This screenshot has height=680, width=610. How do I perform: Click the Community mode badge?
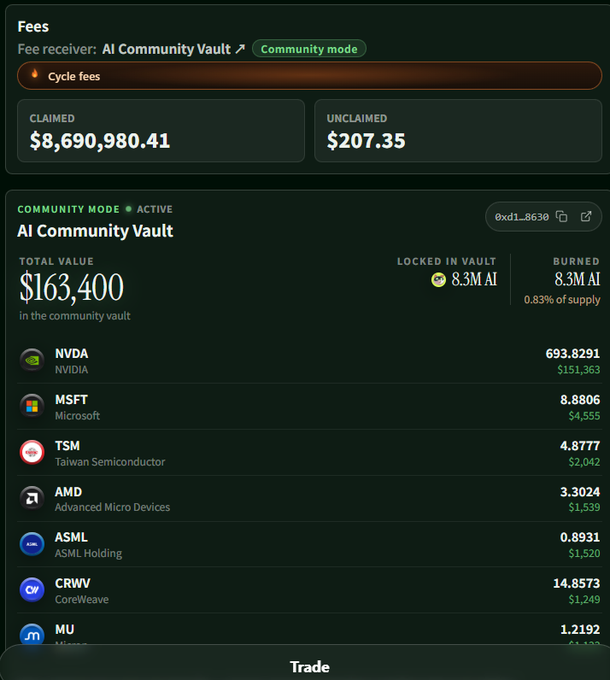309,49
